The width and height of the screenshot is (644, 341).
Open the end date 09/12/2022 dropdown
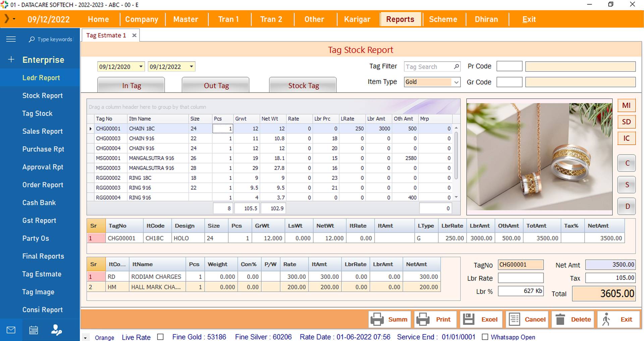click(191, 66)
